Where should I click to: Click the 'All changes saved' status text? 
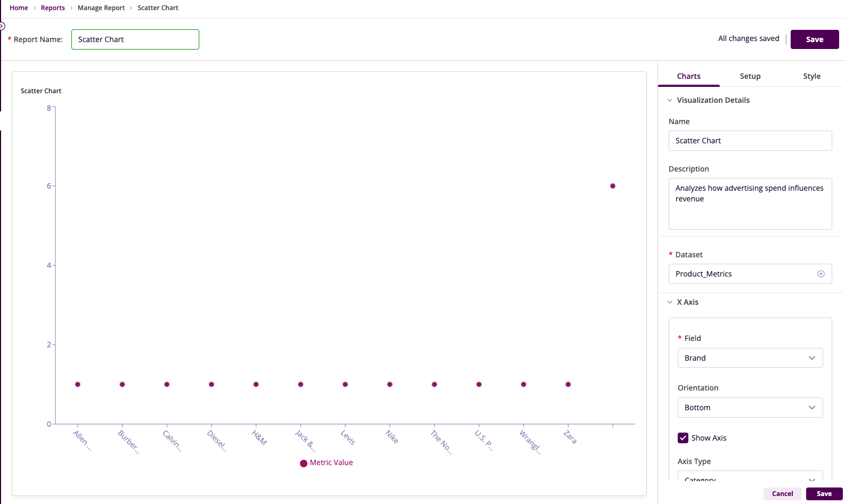coord(749,38)
